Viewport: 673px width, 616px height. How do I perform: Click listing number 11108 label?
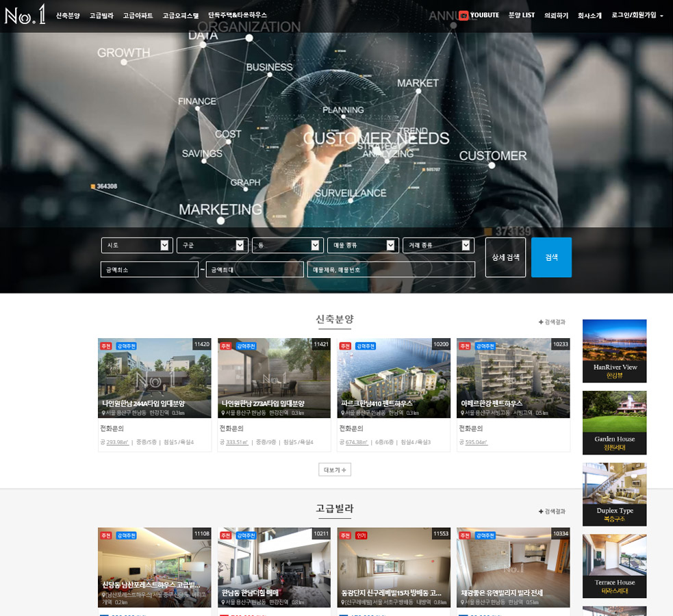[x=202, y=534]
